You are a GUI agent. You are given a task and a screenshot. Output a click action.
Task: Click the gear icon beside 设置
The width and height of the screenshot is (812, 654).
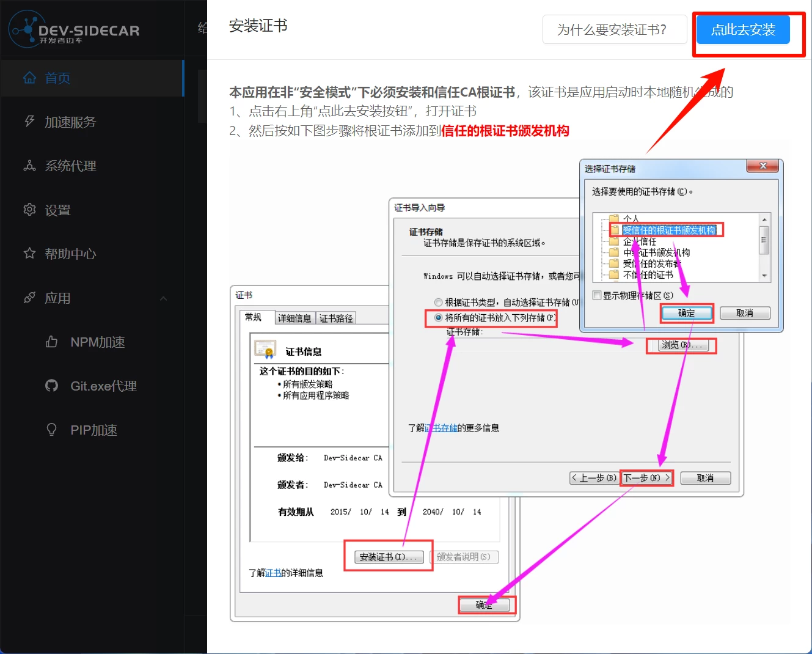click(x=29, y=210)
